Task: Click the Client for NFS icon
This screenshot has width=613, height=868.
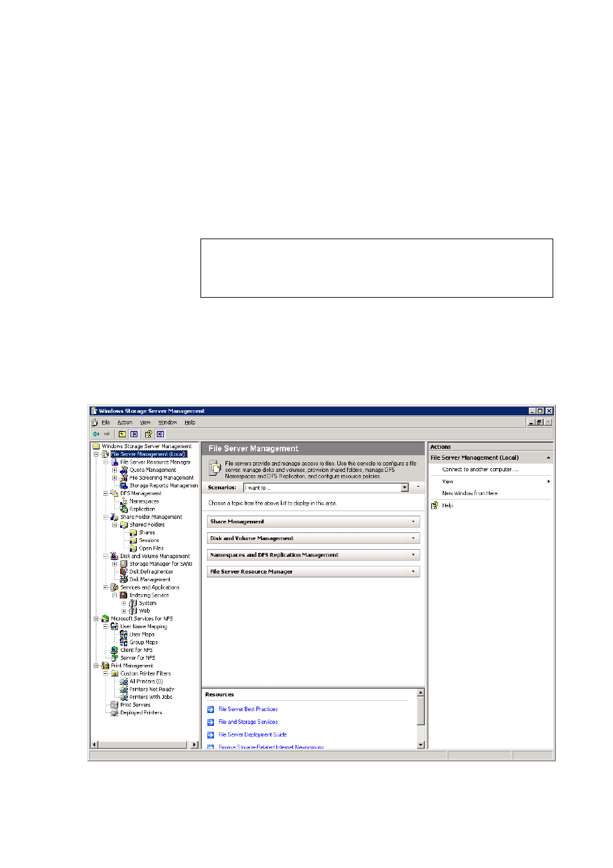Action: tap(114, 650)
